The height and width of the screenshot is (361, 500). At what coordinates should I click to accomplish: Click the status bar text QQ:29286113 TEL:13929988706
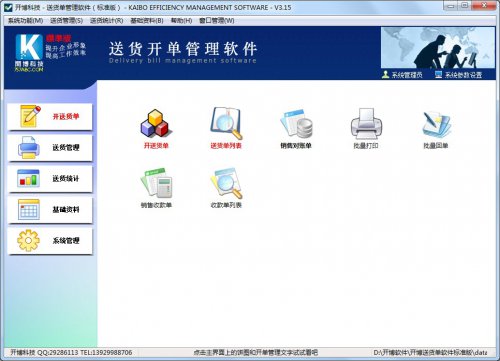coord(84,352)
